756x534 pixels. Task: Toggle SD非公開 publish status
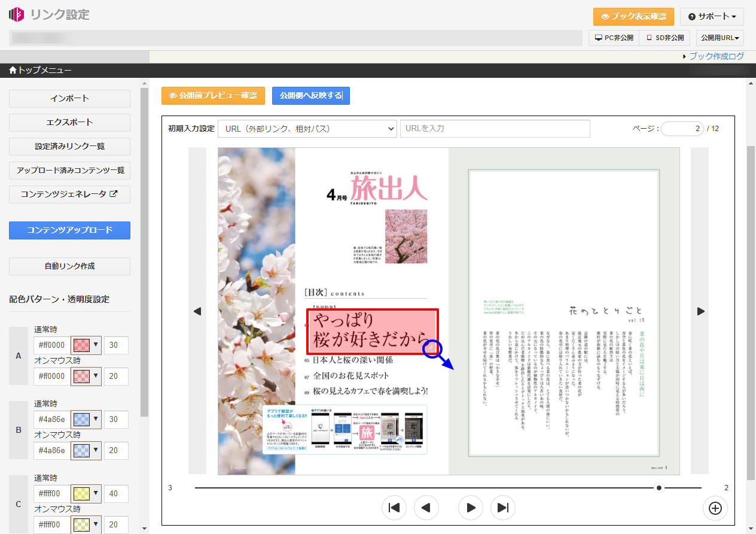(x=664, y=38)
